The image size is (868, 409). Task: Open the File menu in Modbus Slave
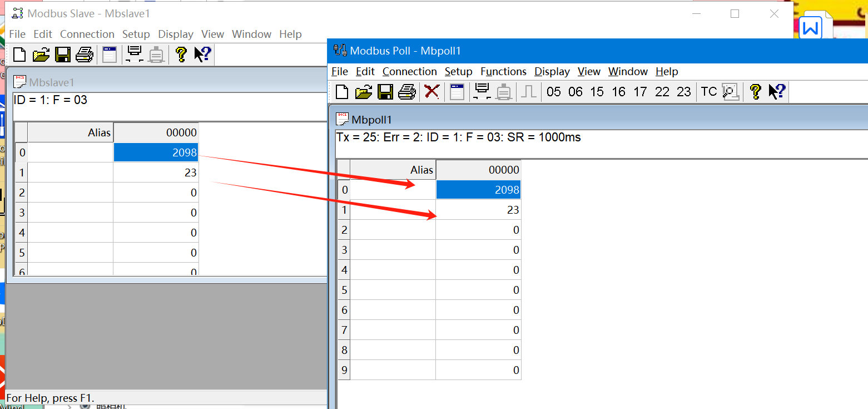pyautogui.click(x=17, y=34)
